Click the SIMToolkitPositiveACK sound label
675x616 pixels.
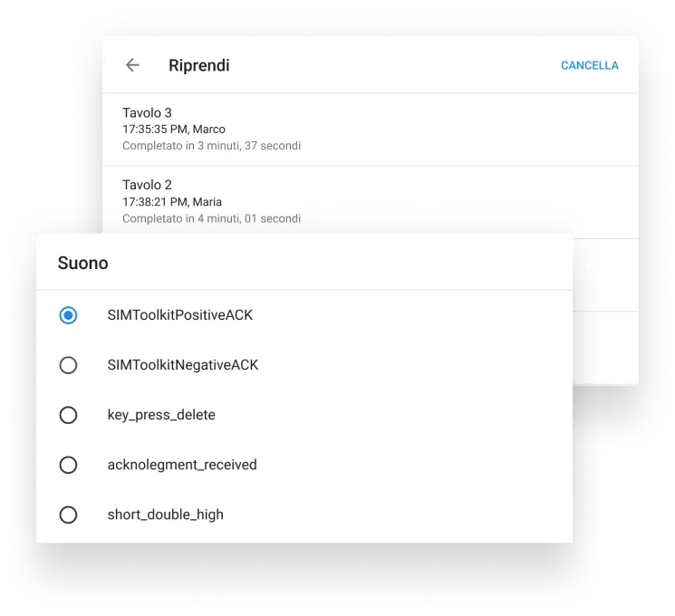[179, 315]
